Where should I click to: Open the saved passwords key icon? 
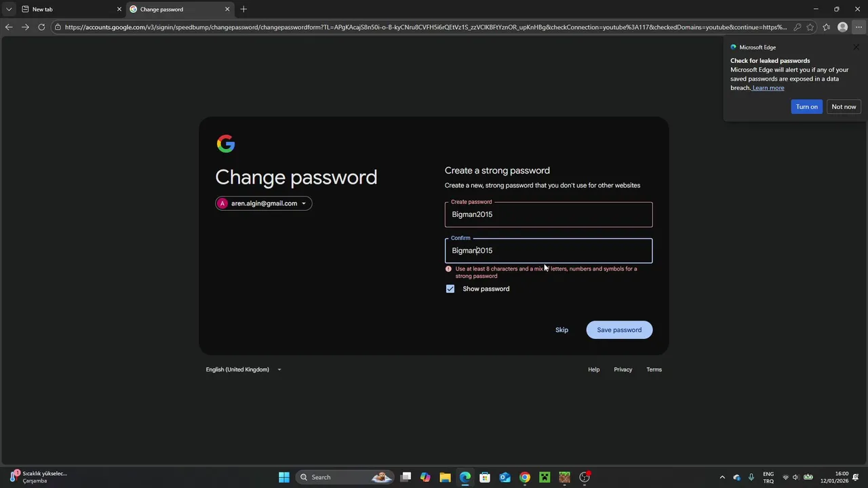tap(797, 27)
